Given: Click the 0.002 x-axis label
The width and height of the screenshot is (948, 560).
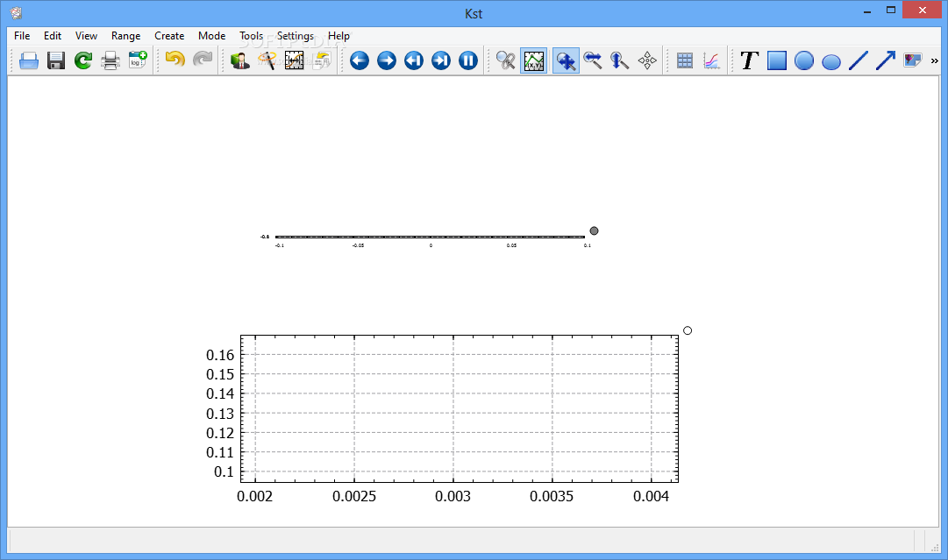Looking at the screenshot, I should [254, 496].
